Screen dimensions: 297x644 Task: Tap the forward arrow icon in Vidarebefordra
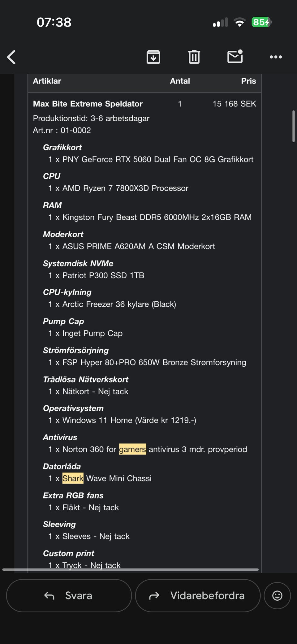[x=154, y=595]
